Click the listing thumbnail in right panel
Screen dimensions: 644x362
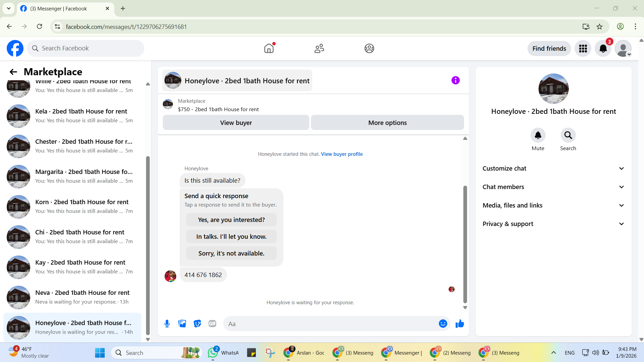point(553,89)
